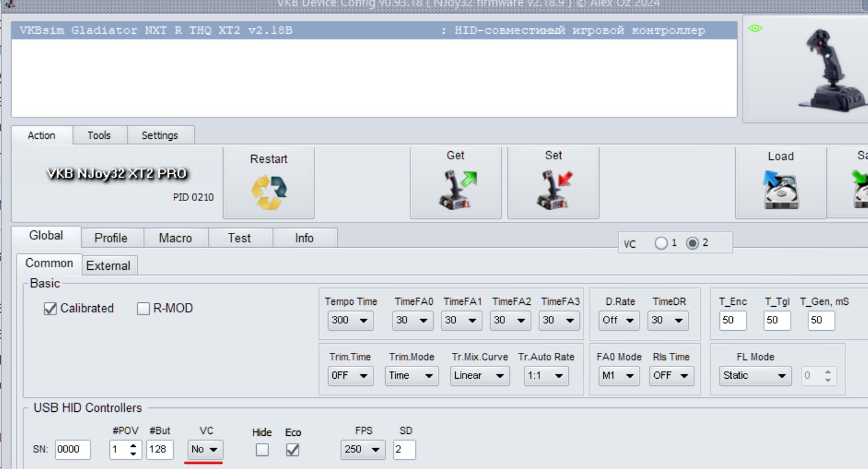Image resolution: width=868 pixels, height=469 pixels.
Task: Click the #But input field
Action: [x=160, y=449]
